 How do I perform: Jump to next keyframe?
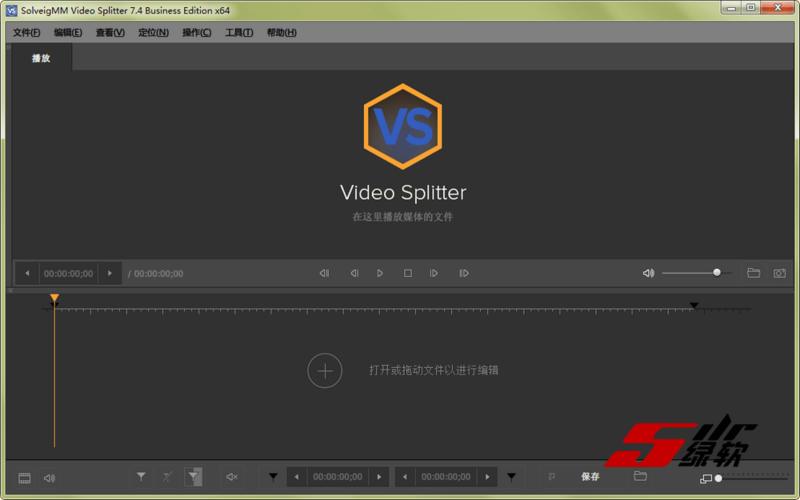[464, 273]
